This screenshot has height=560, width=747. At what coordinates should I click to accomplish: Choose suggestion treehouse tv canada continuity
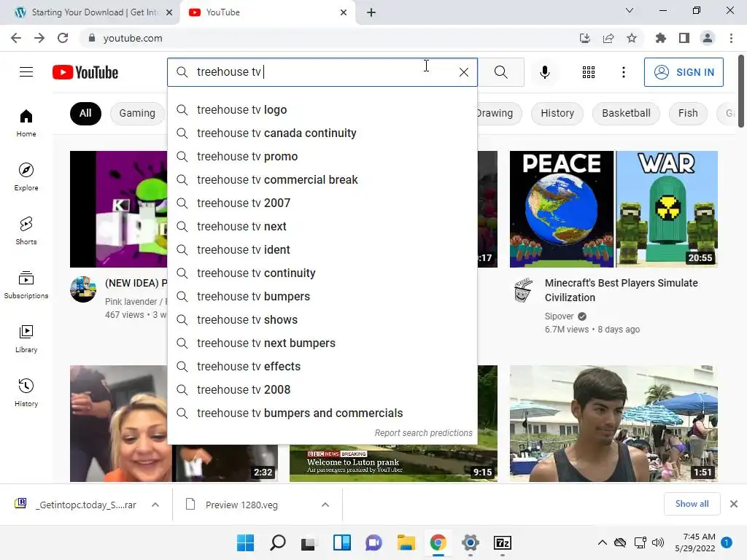(322, 133)
